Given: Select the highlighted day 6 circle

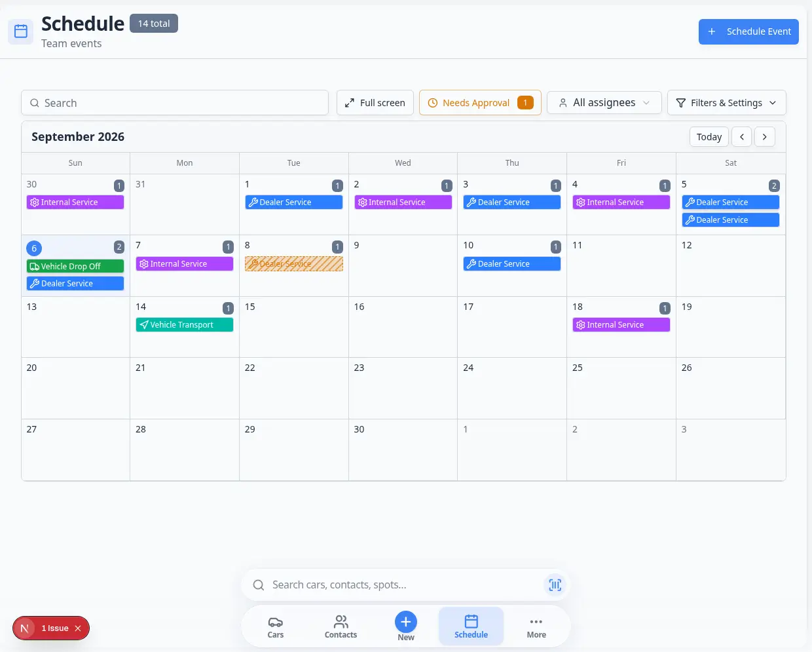Looking at the screenshot, I should click(34, 248).
